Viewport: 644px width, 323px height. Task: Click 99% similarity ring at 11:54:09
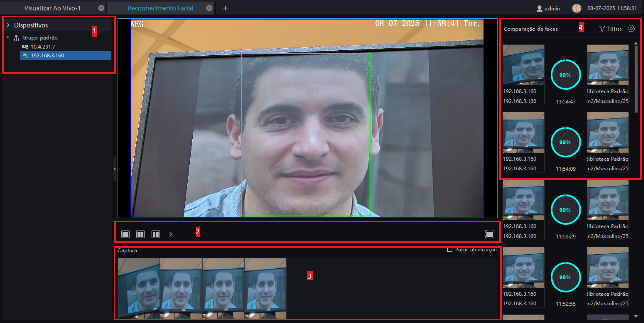click(565, 142)
